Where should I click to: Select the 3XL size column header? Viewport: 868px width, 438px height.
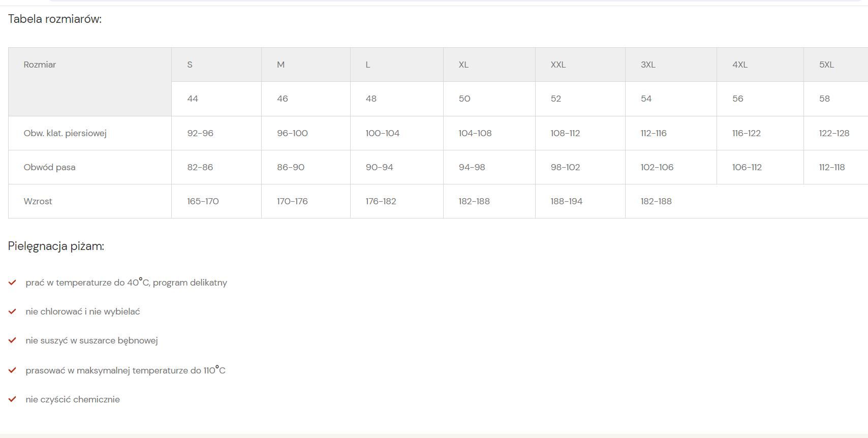[x=648, y=65]
